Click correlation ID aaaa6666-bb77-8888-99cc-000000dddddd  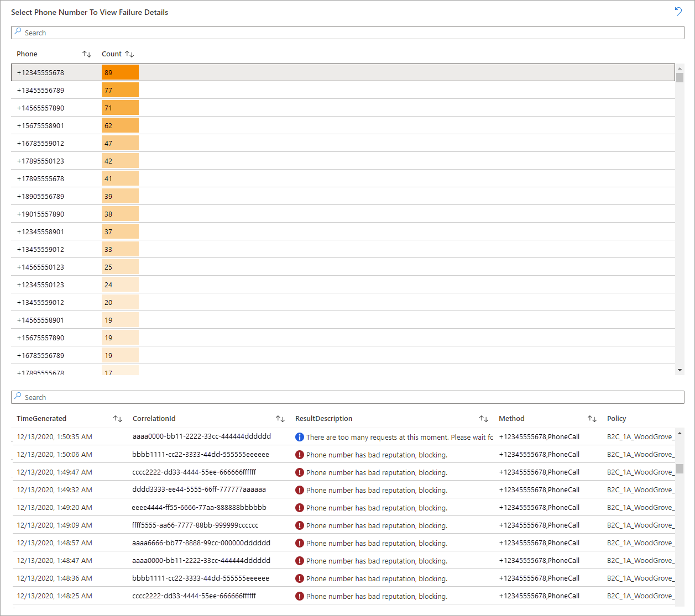[x=201, y=543]
